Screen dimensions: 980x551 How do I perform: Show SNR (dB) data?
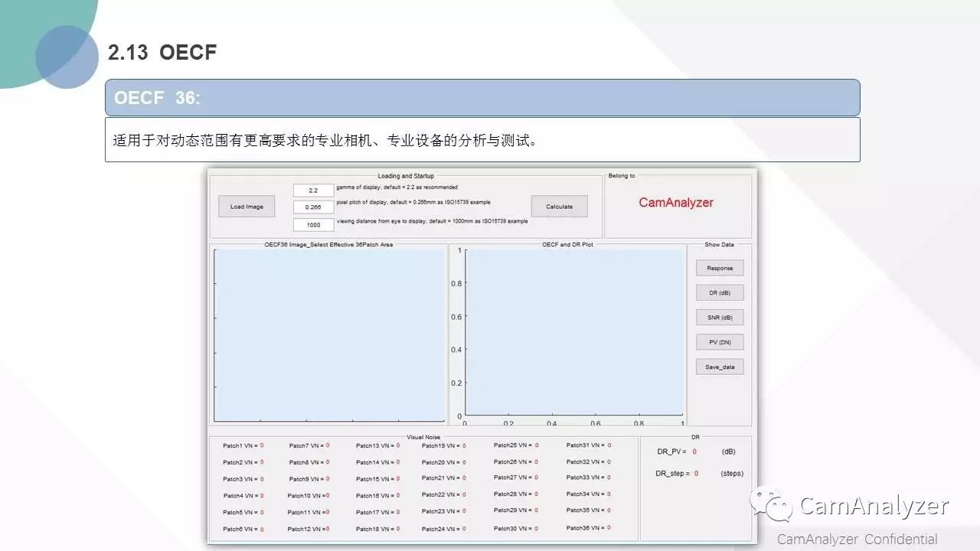(x=720, y=318)
